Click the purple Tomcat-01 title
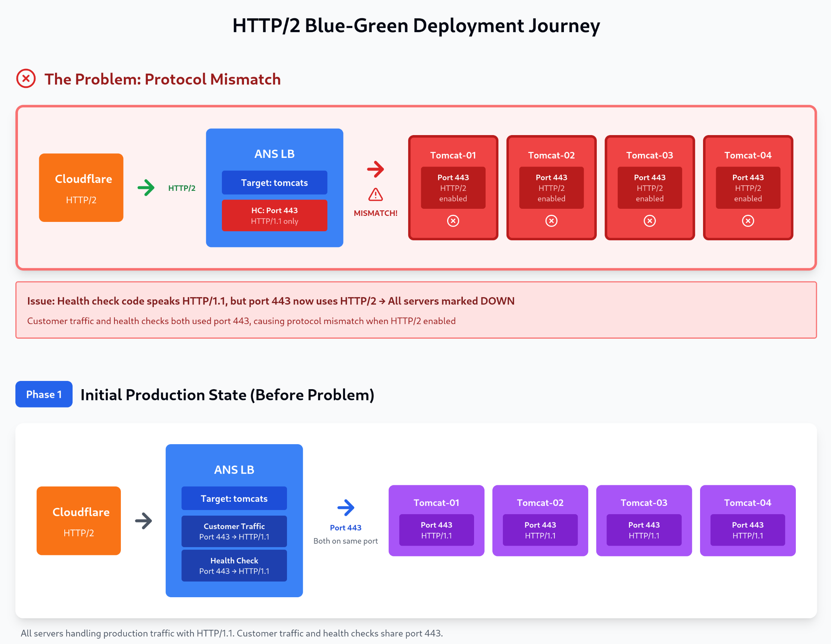This screenshot has width=831, height=644. [436, 503]
